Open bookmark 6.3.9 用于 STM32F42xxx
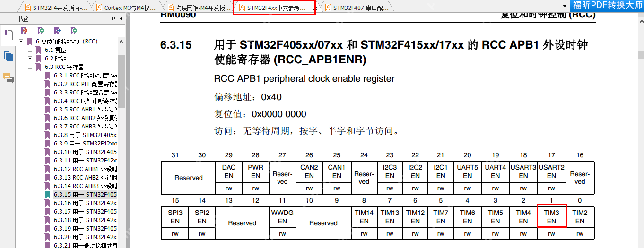The image size is (644, 248). click(x=86, y=144)
